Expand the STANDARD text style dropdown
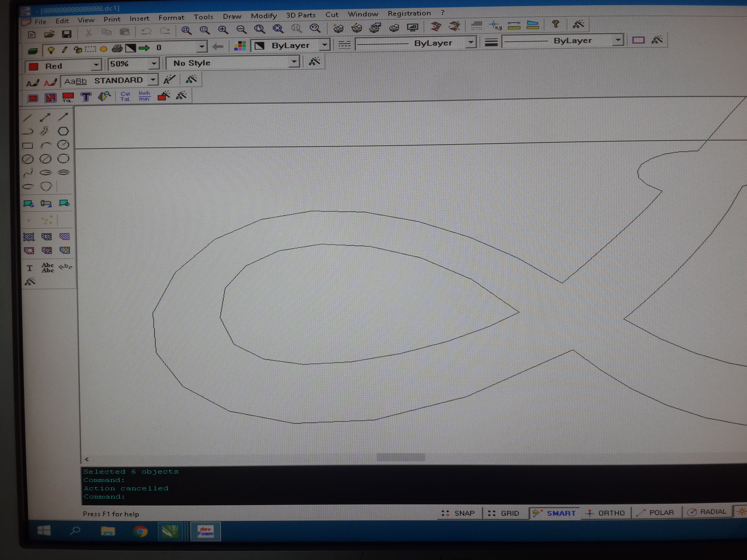Image resolution: width=747 pixels, height=560 pixels. tap(153, 80)
